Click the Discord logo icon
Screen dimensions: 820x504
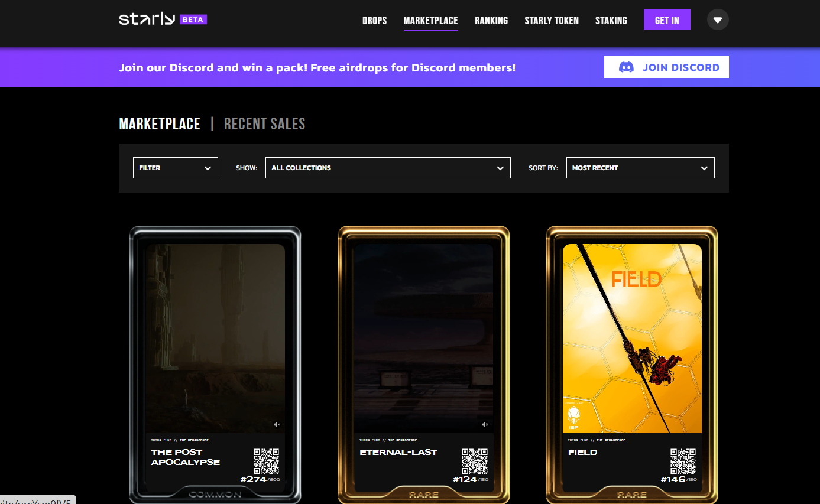(x=626, y=67)
